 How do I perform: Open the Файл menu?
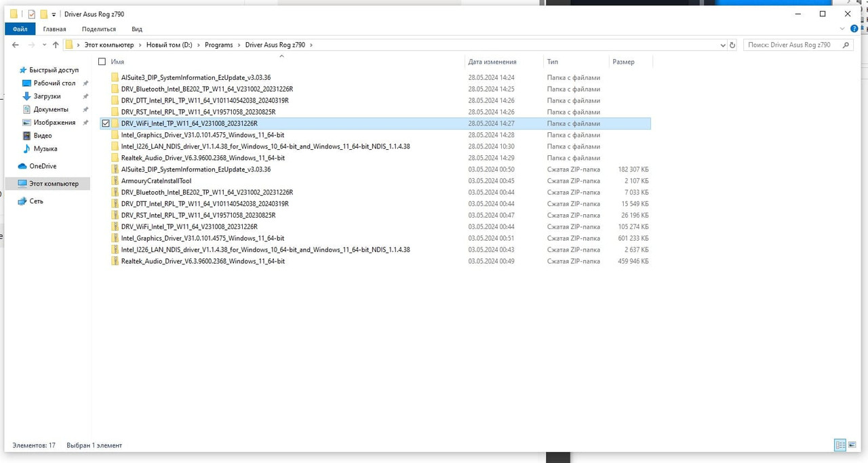click(x=20, y=29)
